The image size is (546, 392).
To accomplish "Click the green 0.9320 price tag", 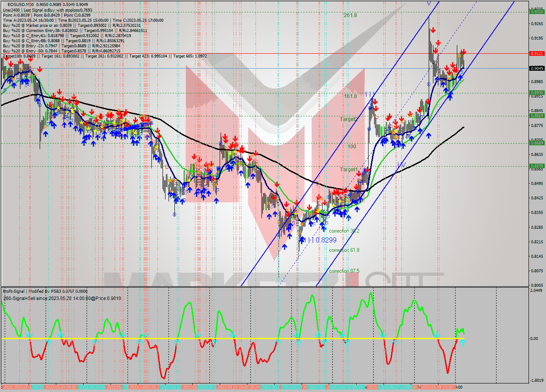I will 537,12.
